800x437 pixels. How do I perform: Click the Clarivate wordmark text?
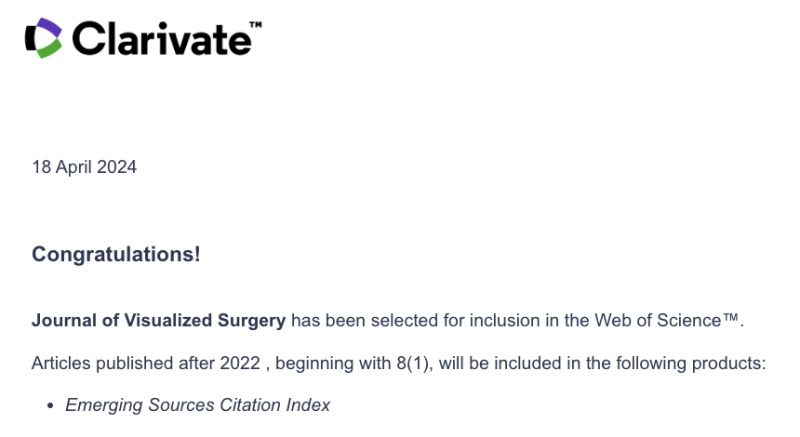pyautogui.click(x=162, y=39)
